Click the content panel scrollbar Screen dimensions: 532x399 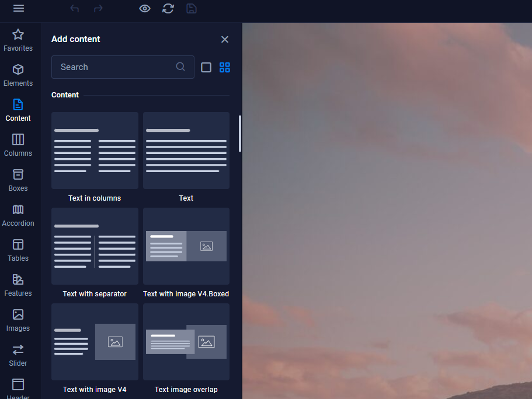(240, 134)
